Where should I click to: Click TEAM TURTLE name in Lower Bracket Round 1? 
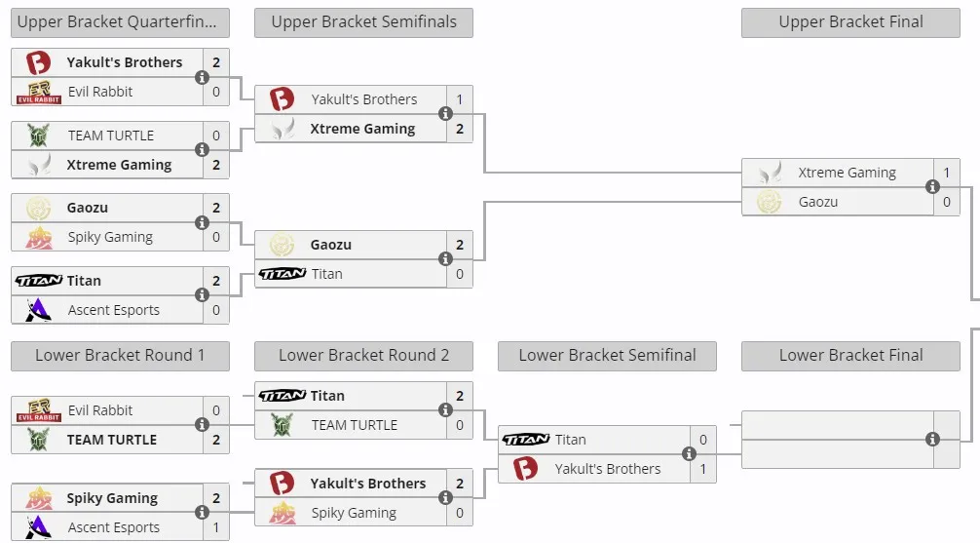pos(112,440)
